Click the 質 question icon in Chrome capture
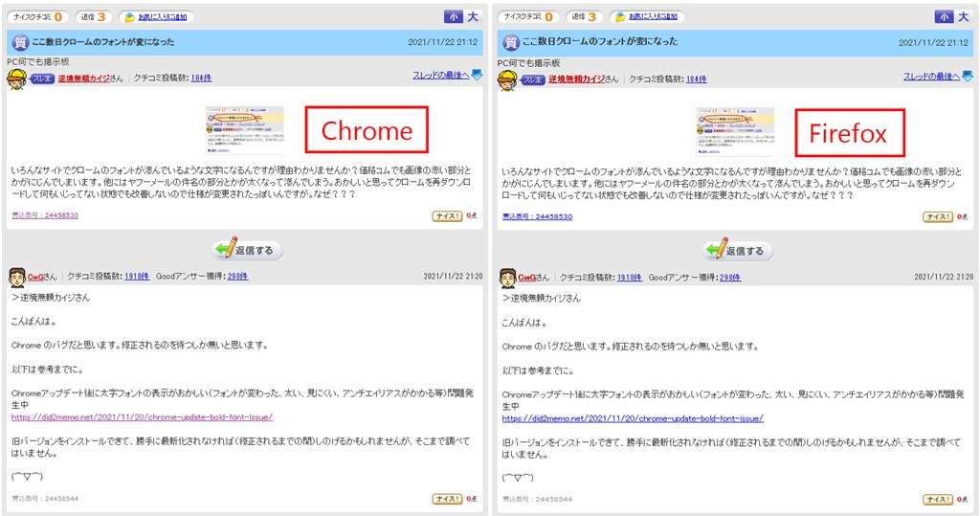The height and width of the screenshot is (516, 980). pos(20,42)
